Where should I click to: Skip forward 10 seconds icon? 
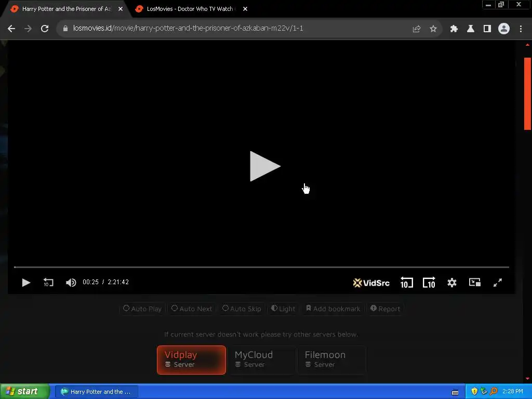(x=429, y=283)
